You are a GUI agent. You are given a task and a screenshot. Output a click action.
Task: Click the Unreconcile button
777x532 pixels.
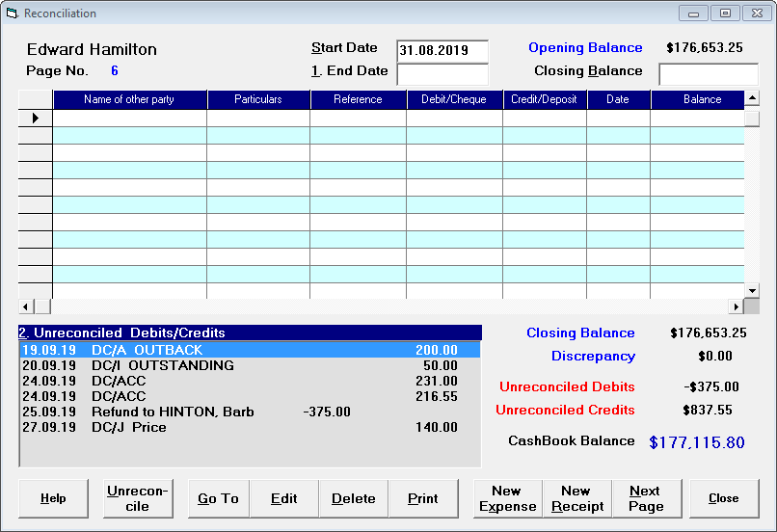click(x=138, y=498)
